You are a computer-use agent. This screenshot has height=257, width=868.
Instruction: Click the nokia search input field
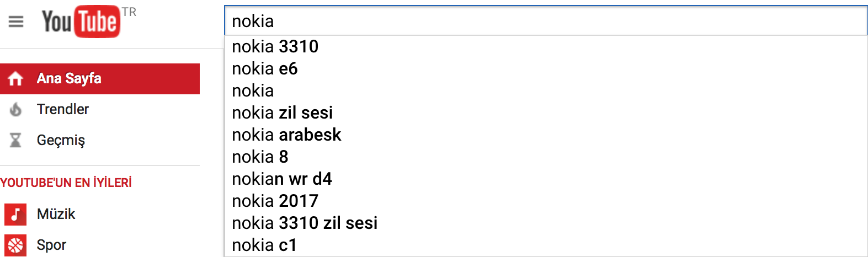pos(545,21)
